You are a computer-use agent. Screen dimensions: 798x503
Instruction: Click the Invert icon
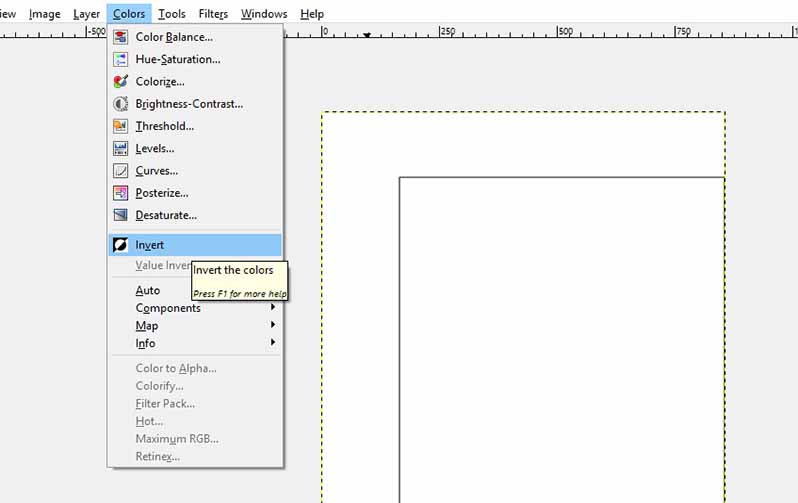[x=121, y=245]
